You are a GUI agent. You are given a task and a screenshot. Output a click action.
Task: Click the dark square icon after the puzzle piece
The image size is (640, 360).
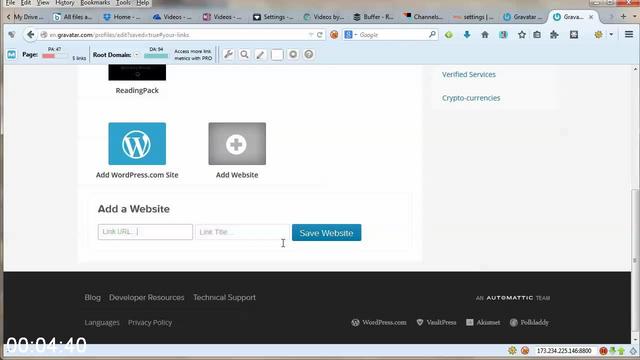click(574, 35)
